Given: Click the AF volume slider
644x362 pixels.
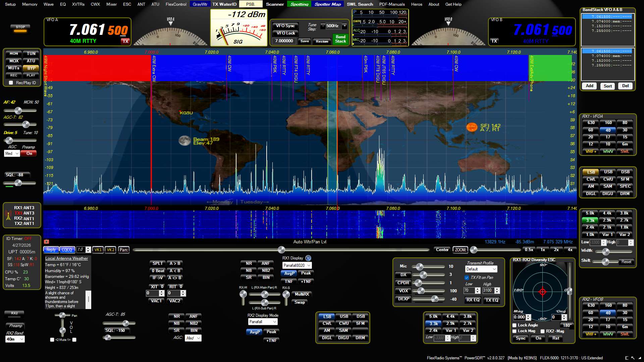Looking at the screenshot, I should [x=19, y=111].
